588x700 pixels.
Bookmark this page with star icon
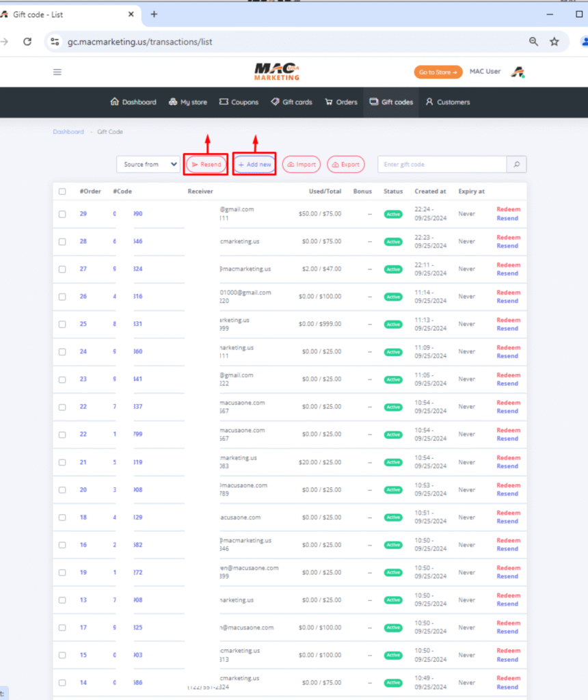point(554,42)
